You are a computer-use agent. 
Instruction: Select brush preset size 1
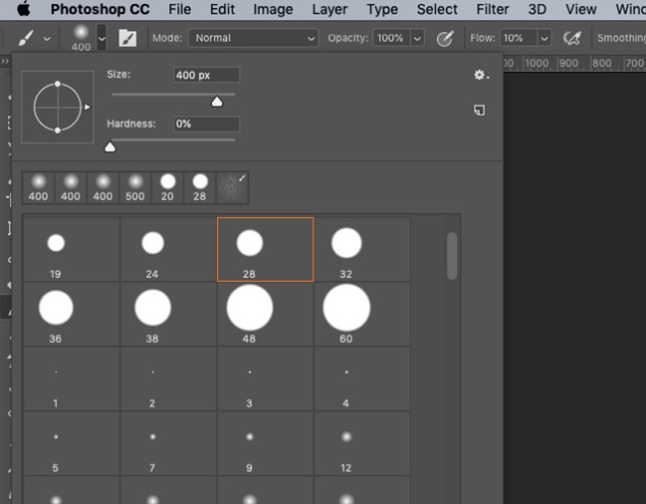[x=72, y=379]
